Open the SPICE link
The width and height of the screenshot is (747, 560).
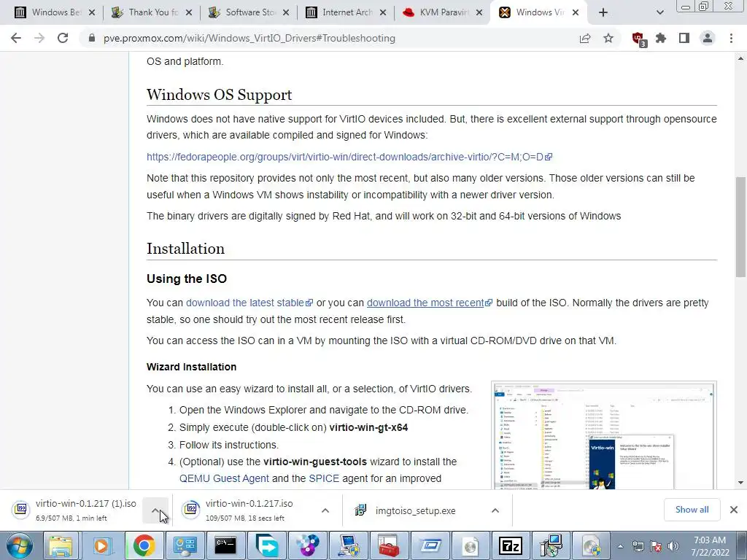(x=324, y=478)
